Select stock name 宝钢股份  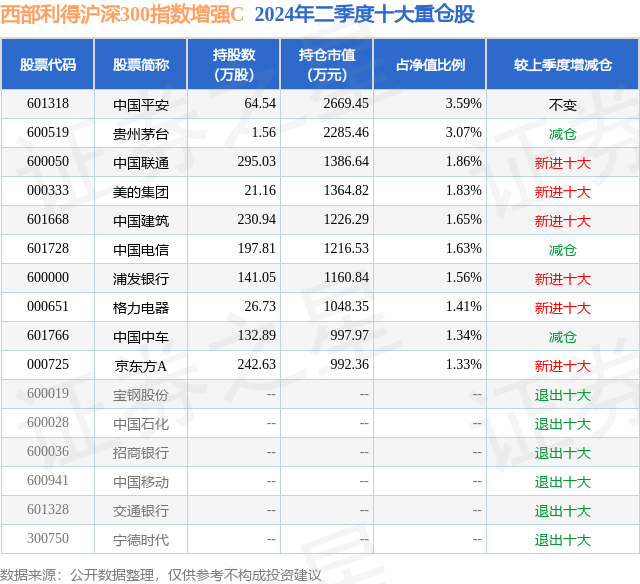coord(141,395)
